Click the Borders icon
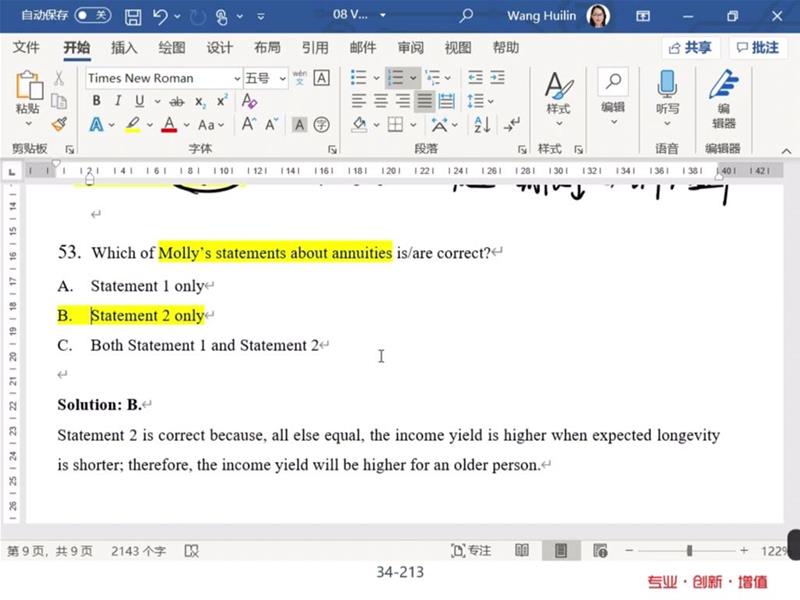800x600 pixels. (x=395, y=124)
